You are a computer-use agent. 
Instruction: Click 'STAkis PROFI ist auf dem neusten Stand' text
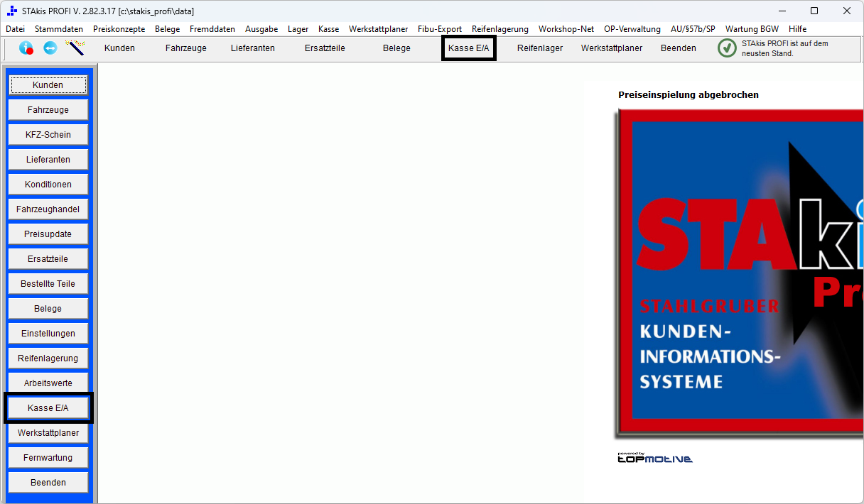tap(785, 48)
